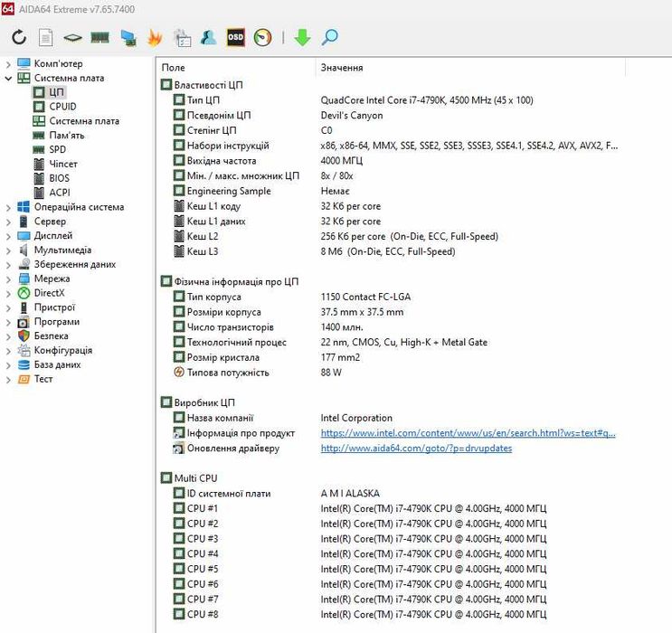Select the Пристрої tree item
Screen dimensions: 672x633
tap(46, 307)
